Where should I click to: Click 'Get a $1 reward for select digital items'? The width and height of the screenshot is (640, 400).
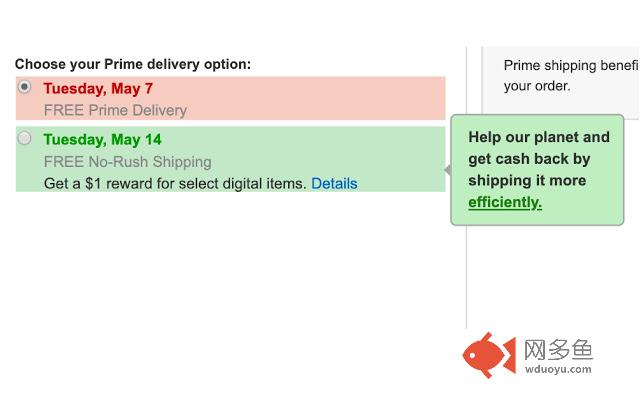(x=175, y=184)
